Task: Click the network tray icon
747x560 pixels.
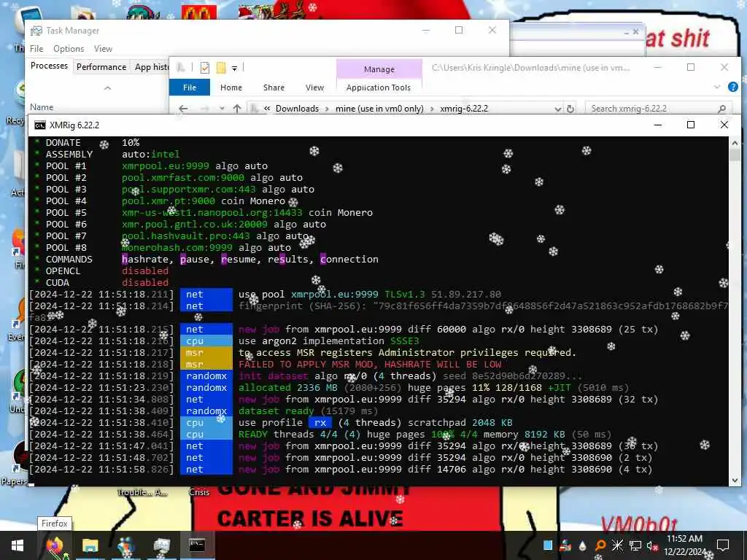Action: coord(635,545)
